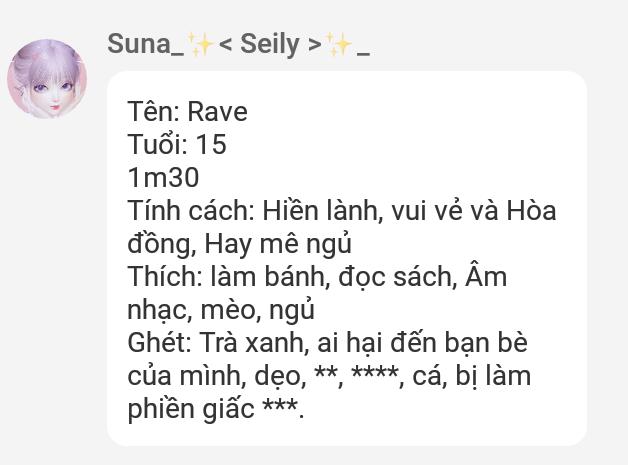Click the "Tên: Rave" line

(x=187, y=111)
